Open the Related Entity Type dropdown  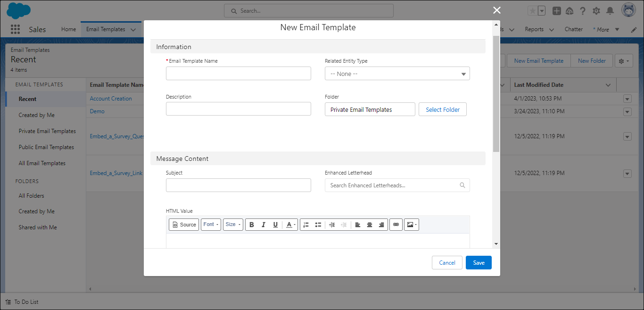[x=397, y=73]
